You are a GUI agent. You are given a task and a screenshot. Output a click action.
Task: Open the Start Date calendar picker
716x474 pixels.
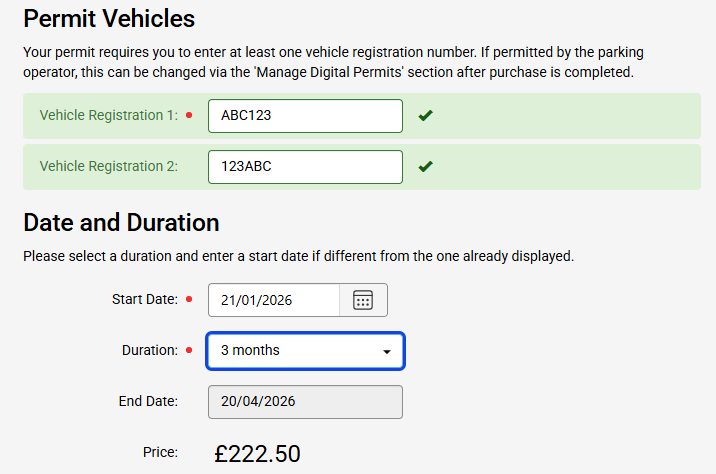pos(363,300)
